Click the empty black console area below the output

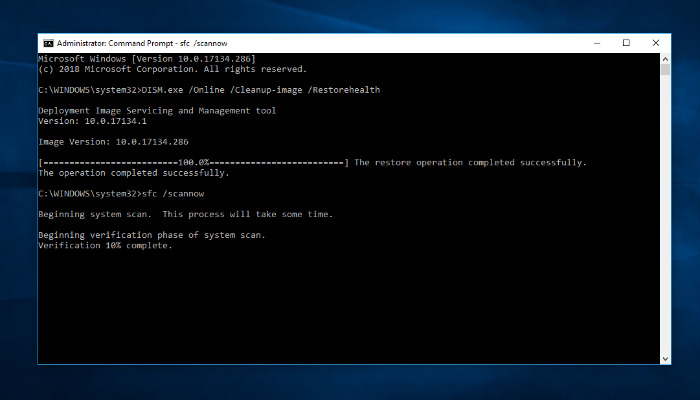click(350, 310)
